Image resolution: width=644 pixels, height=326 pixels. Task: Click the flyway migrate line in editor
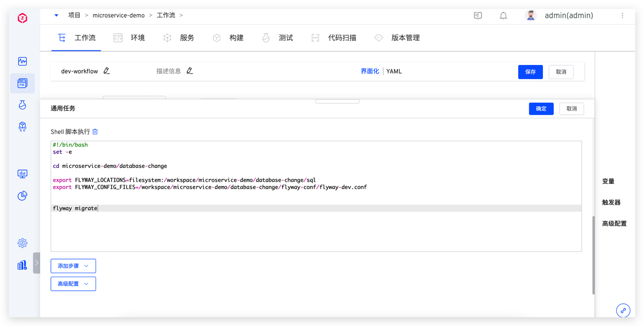pyautogui.click(x=316, y=208)
